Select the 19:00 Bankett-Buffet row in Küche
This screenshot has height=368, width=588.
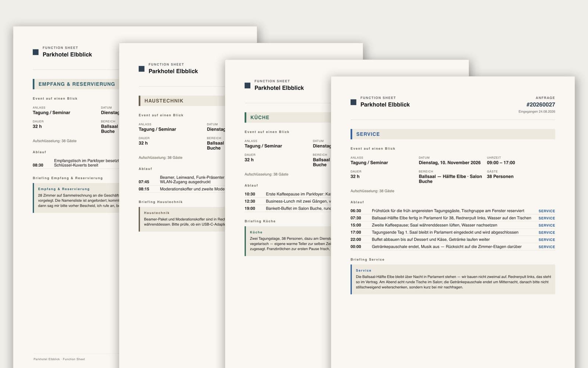(x=288, y=208)
